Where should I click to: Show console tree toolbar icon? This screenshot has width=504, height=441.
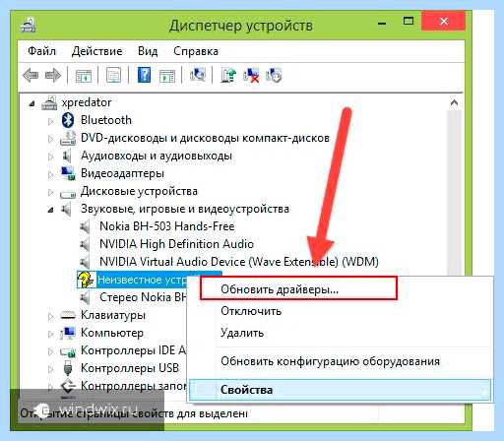click(x=84, y=76)
